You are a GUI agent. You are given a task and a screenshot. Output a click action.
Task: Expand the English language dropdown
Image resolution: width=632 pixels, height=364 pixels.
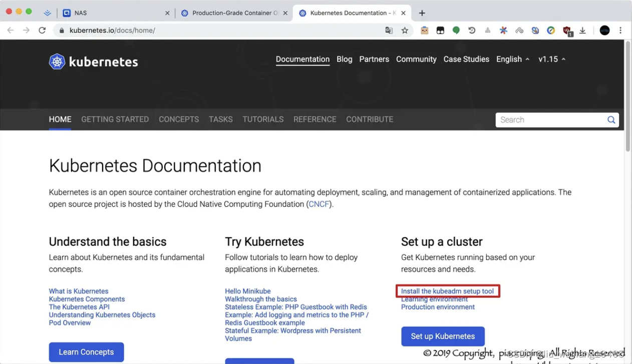tap(513, 59)
